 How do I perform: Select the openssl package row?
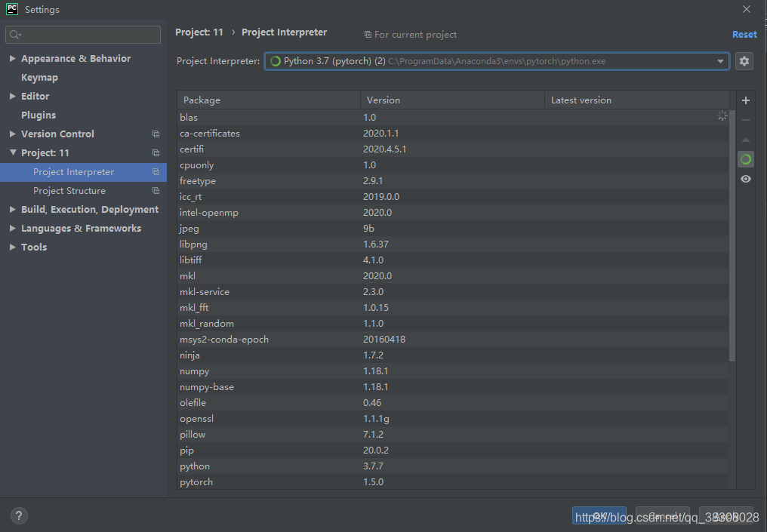click(x=453, y=419)
